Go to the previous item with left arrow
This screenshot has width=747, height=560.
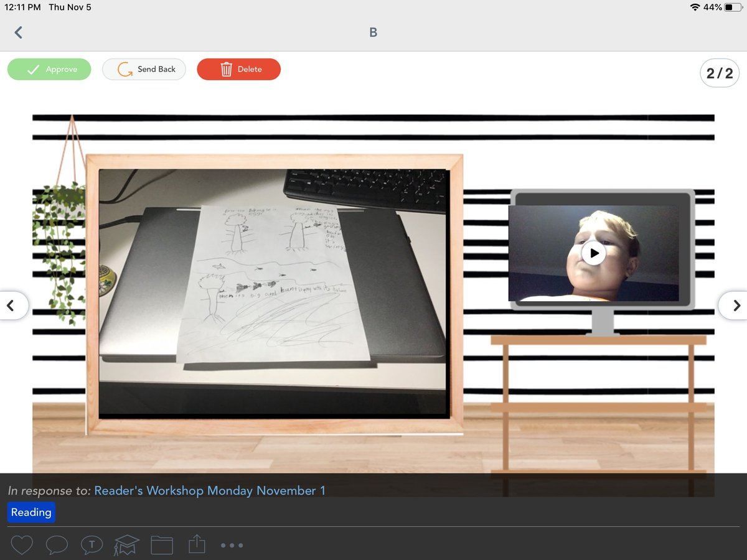[x=12, y=306]
